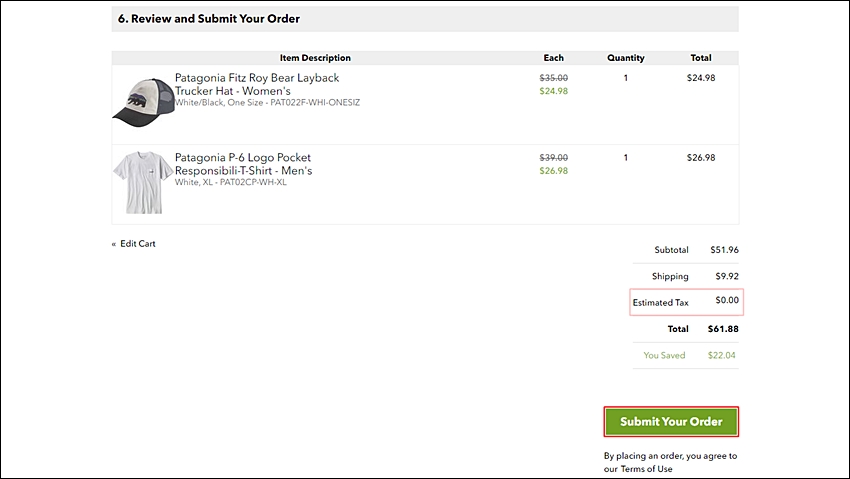Click the You Saved amount $22.04
Viewport: 850px width, 479px height.
click(x=722, y=355)
